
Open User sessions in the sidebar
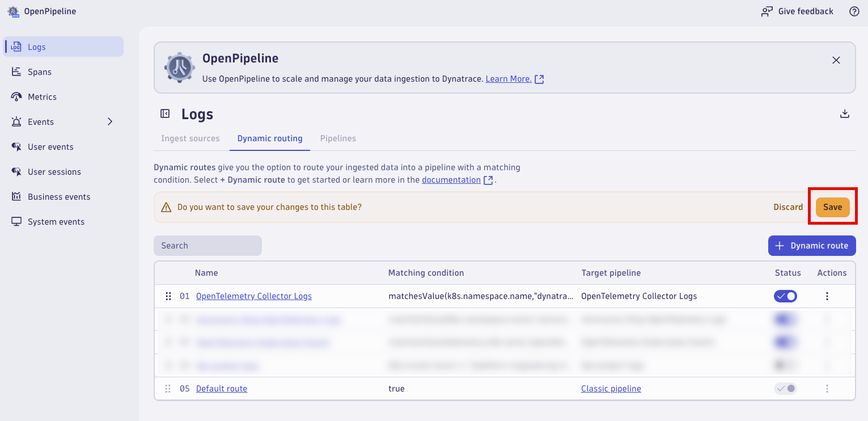(x=64, y=172)
